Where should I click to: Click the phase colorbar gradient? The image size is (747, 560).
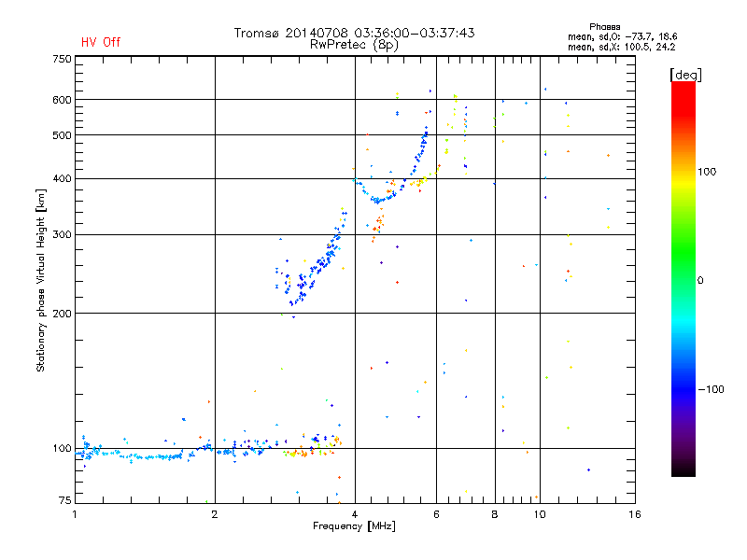pos(684,279)
